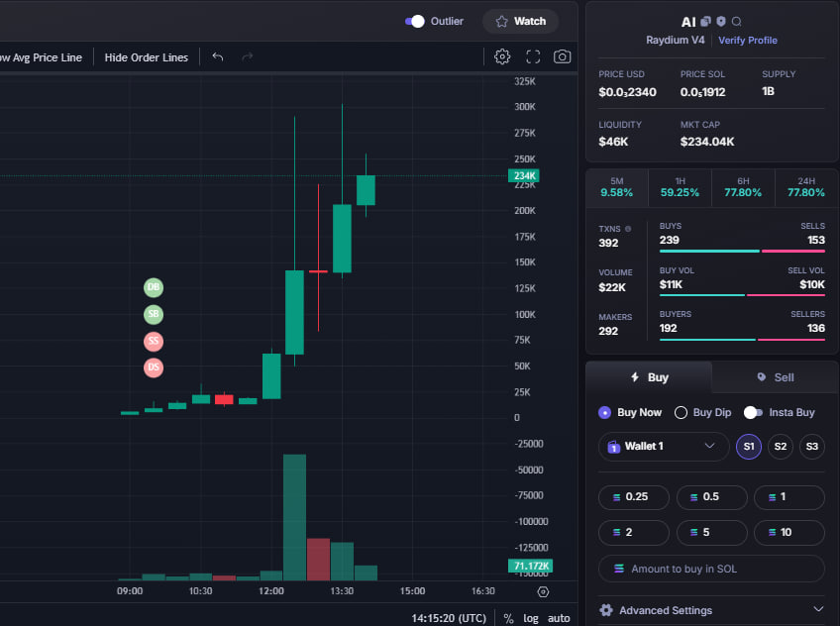
Task: Click the 0.0₅1912 price SOL value
Action: point(702,92)
